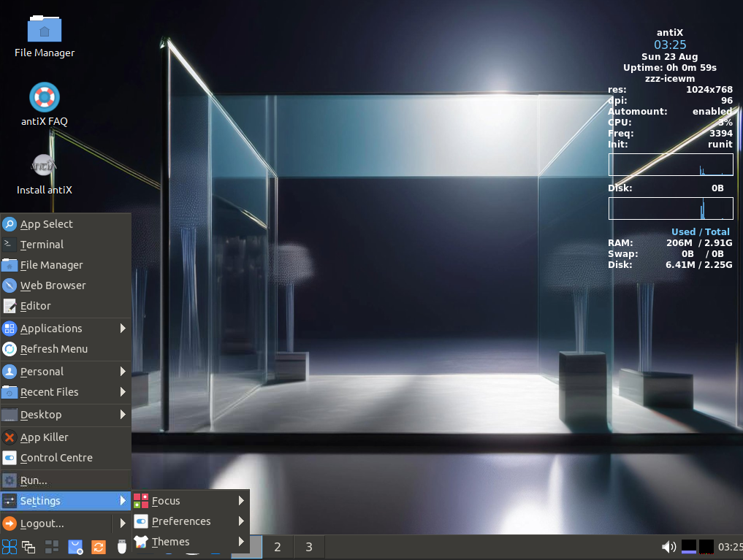Expand the Preferences submenu
The image size is (743, 560).
tap(191, 521)
